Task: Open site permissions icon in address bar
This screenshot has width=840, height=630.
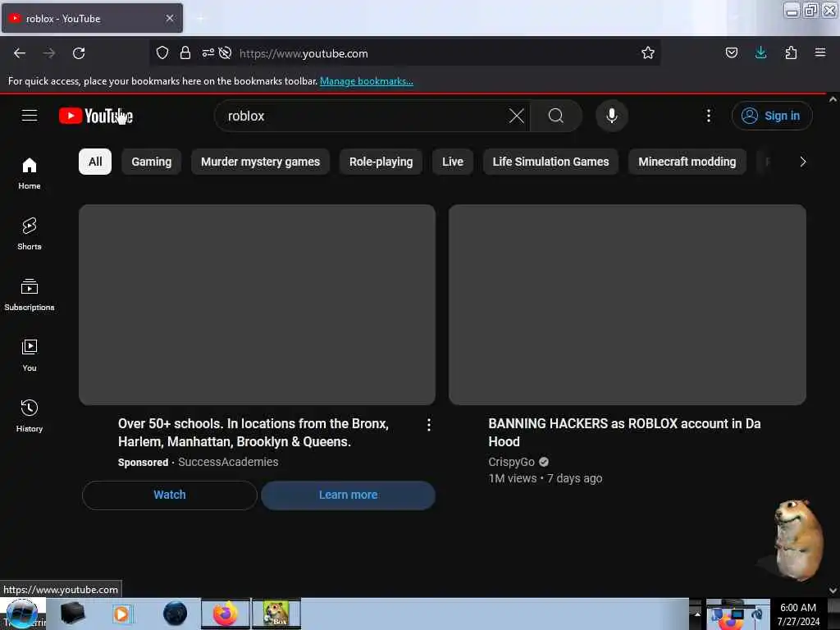Action: coord(208,52)
